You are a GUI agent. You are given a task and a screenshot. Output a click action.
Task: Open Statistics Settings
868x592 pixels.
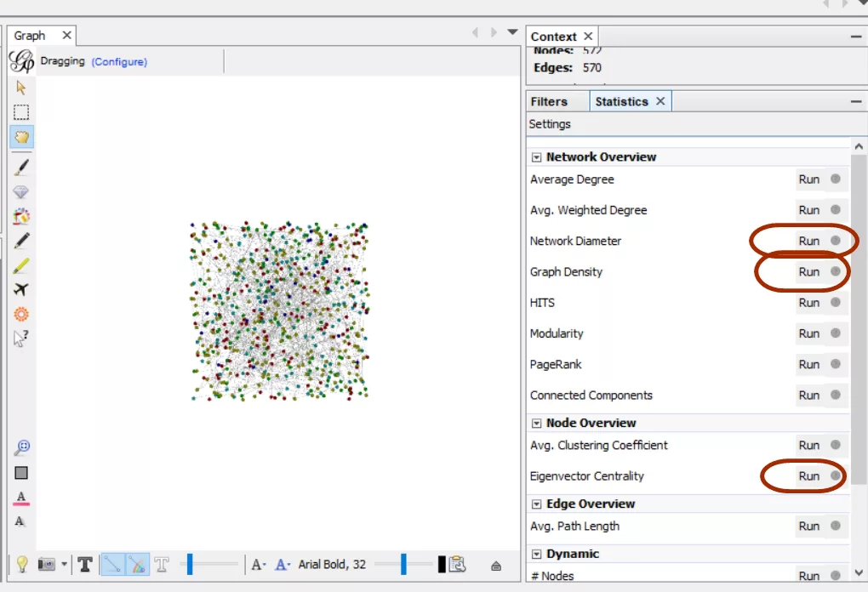(550, 124)
